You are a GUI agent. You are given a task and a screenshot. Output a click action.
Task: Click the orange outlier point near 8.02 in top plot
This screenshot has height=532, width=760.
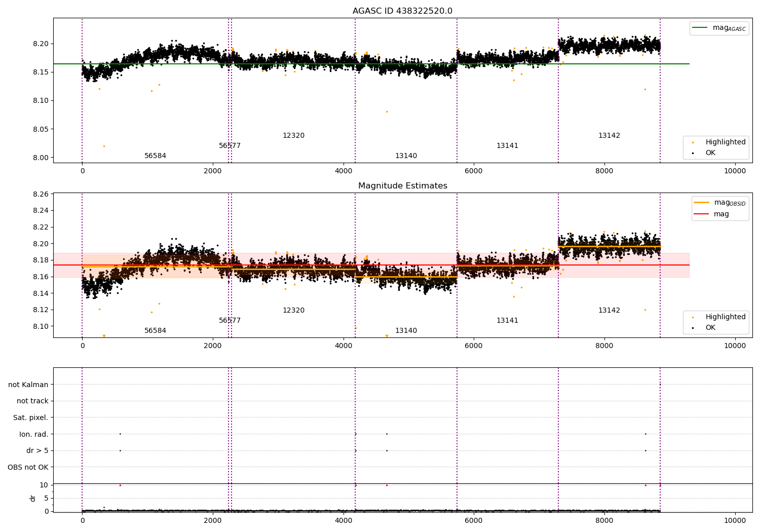(x=104, y=146)
